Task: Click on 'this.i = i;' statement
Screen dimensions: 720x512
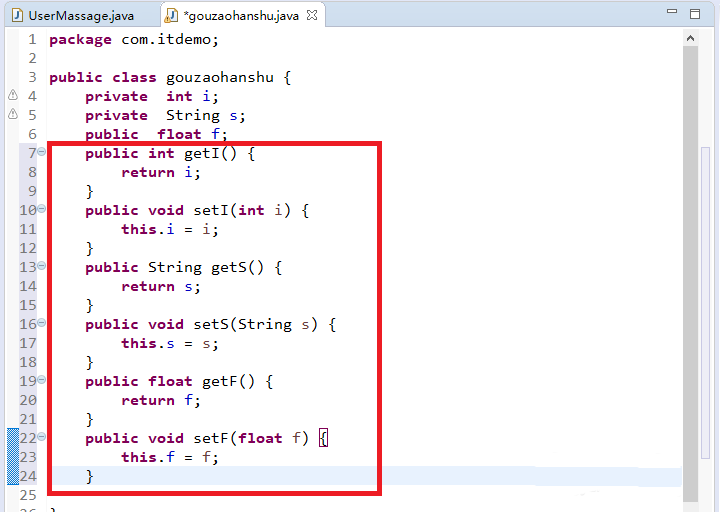Action: (170, 229)
